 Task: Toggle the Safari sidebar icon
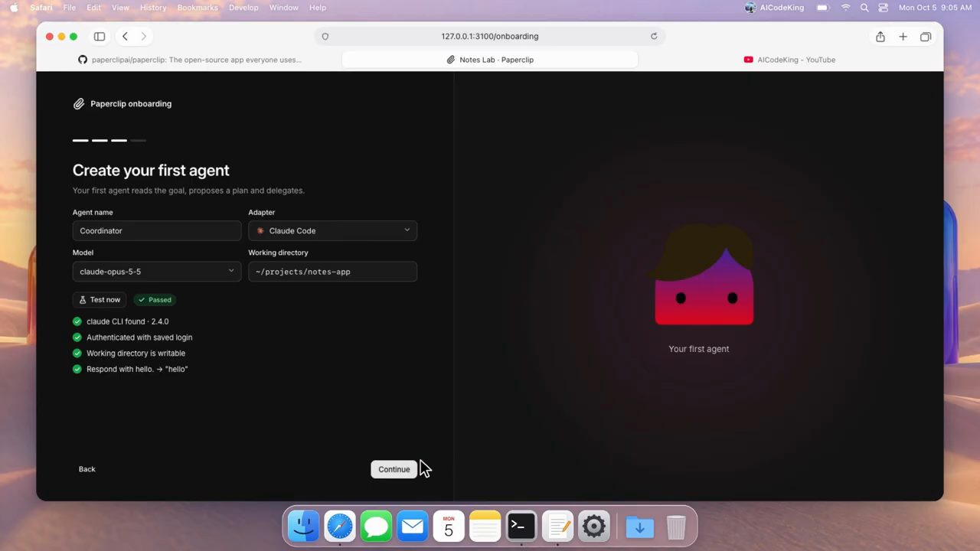point(100,36)
